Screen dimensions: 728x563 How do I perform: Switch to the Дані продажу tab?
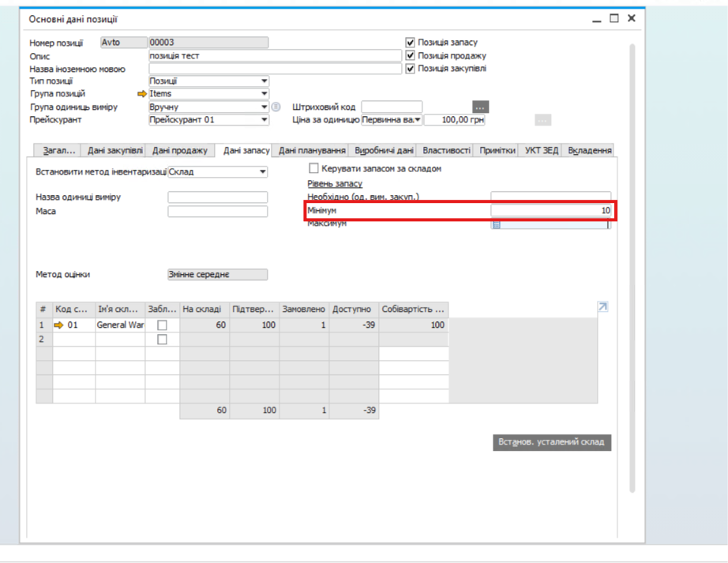[x=180, y=150]
